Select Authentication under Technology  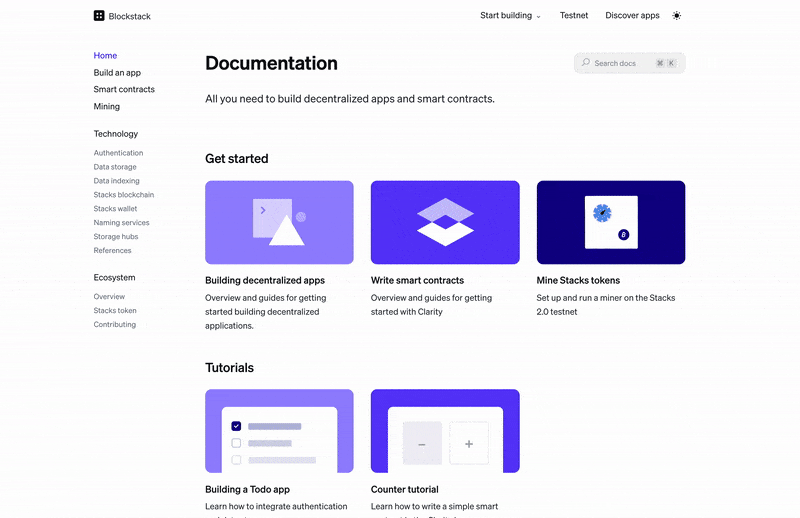(118, 153)
